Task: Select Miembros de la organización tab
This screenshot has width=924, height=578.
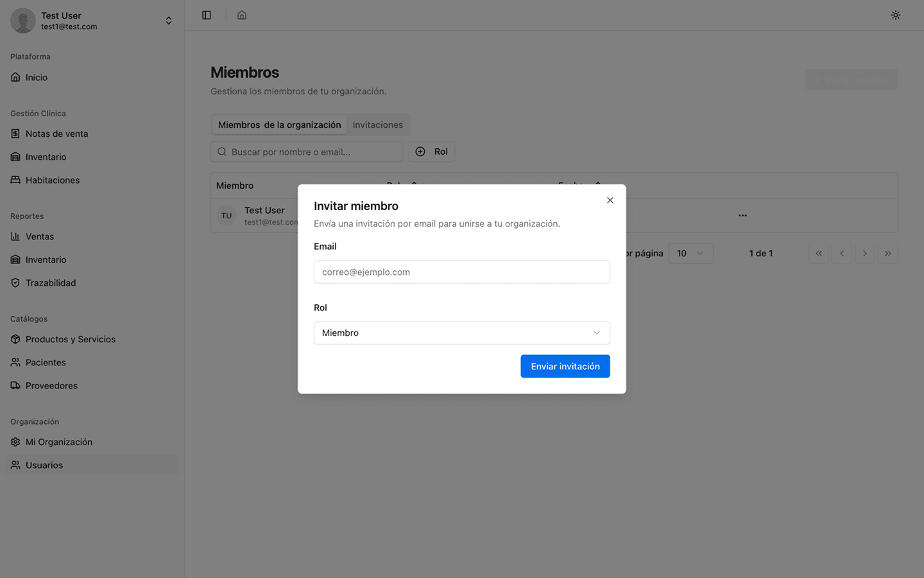Action: (x=279, y=125)
